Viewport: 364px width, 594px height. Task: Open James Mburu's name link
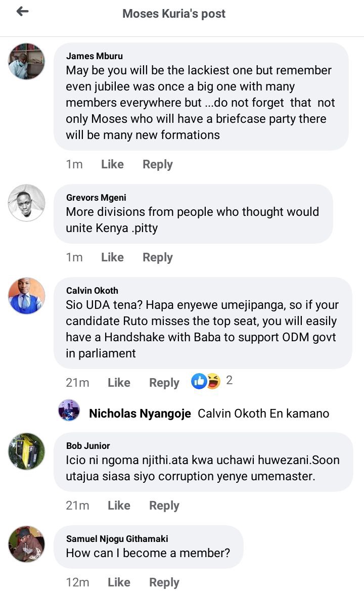[x=95, y=56]
